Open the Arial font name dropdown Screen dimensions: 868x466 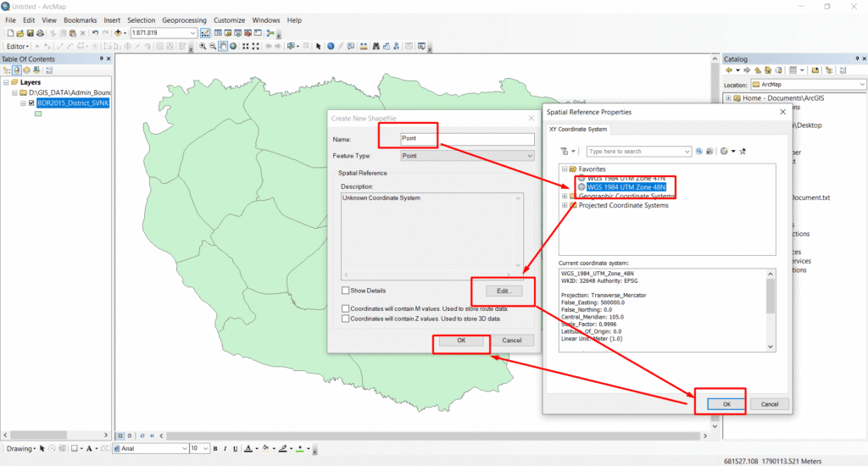pos(184,449)
